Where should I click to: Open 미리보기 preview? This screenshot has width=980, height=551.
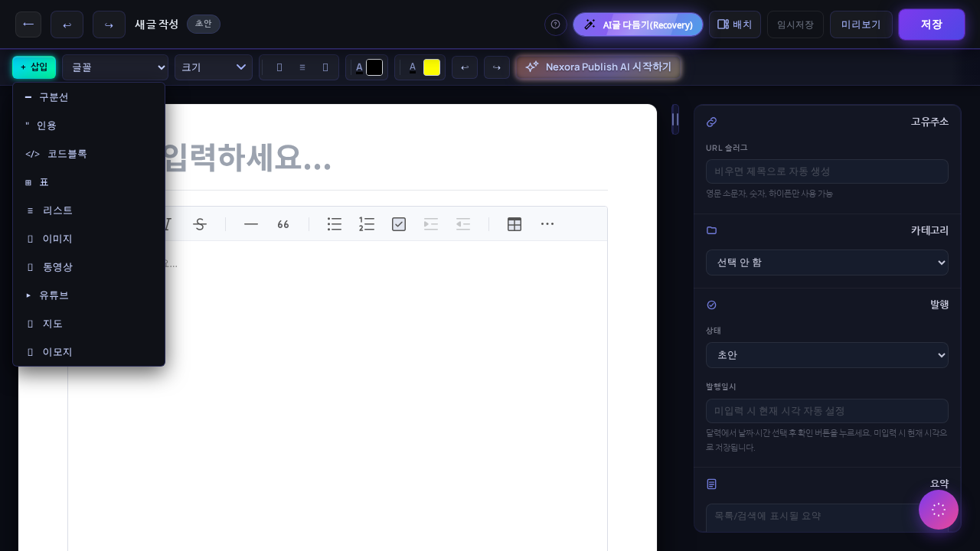point(861,24)
